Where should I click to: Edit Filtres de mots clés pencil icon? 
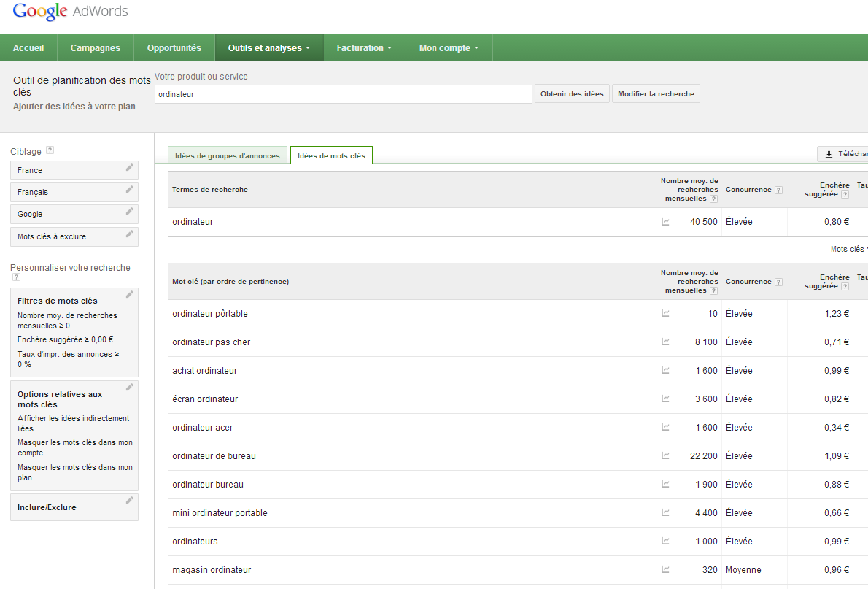click(129, 295)
